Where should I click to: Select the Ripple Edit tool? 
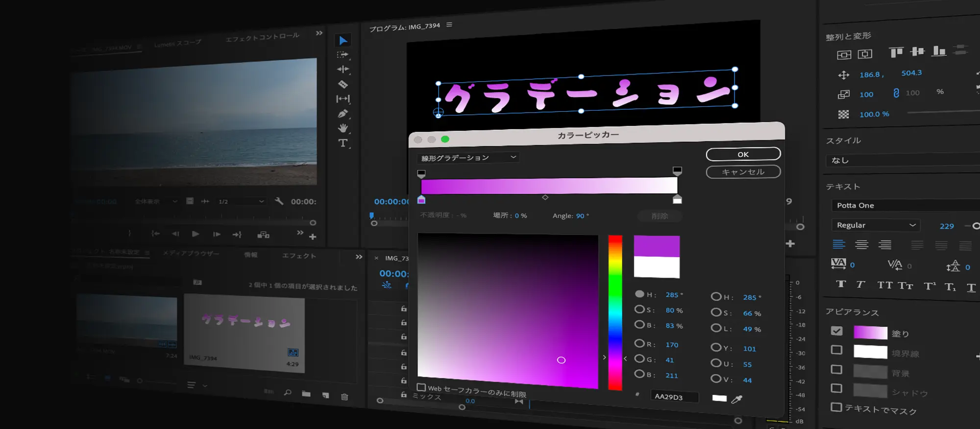[x=343, y=69]
